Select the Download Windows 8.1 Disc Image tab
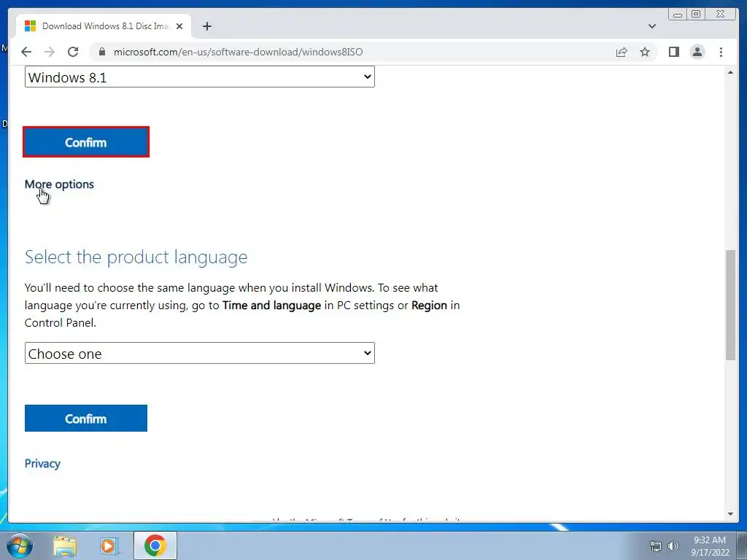747x560 pixels. click(x=104, y=26)
